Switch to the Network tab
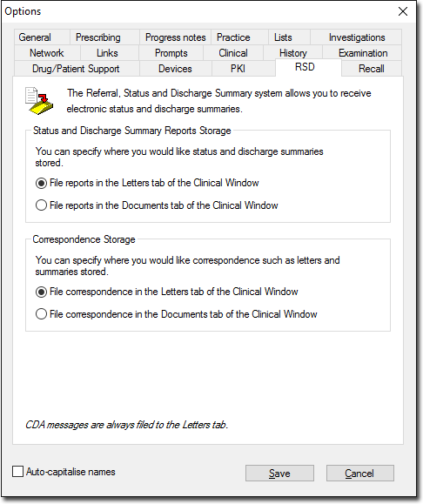423x504 pixels. pyautogui.click(x=47, y=53)
